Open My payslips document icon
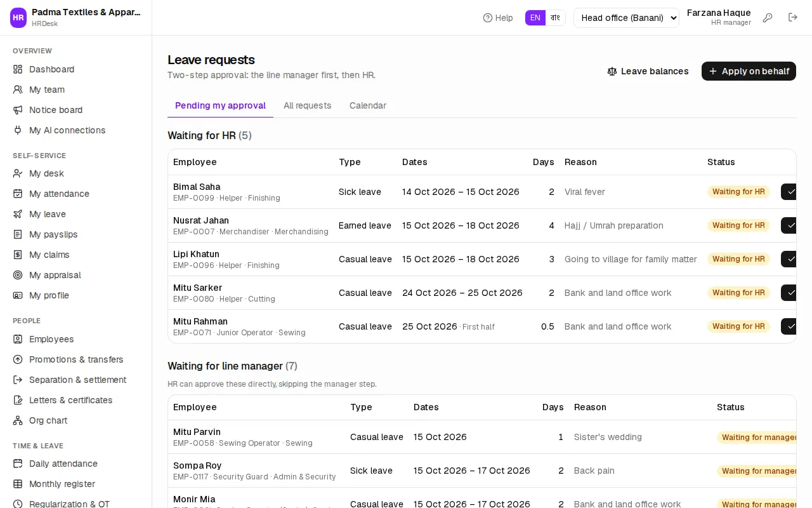 point(18,234)
